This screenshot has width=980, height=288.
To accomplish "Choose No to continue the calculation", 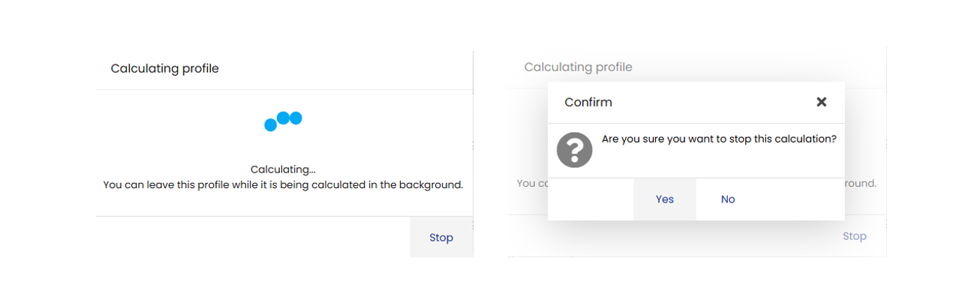I will (728, 199).
